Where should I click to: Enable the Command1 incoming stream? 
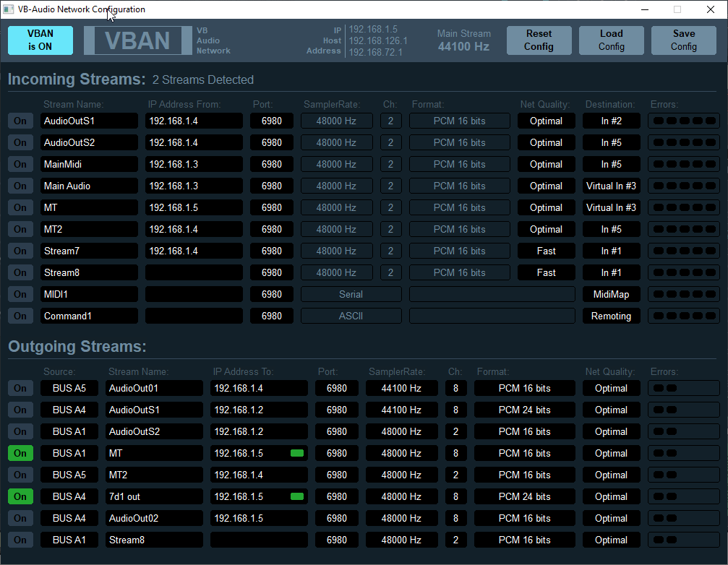[x=20, y=316]
